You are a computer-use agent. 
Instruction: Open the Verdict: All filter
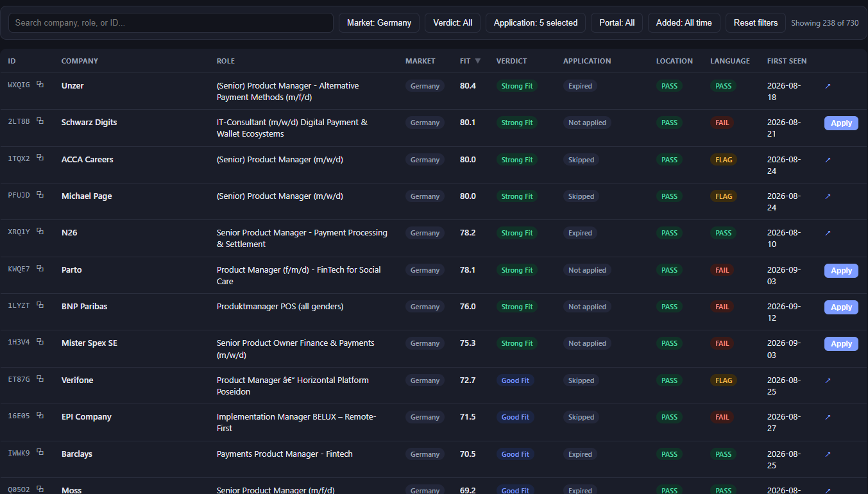[x=452, y=22]
